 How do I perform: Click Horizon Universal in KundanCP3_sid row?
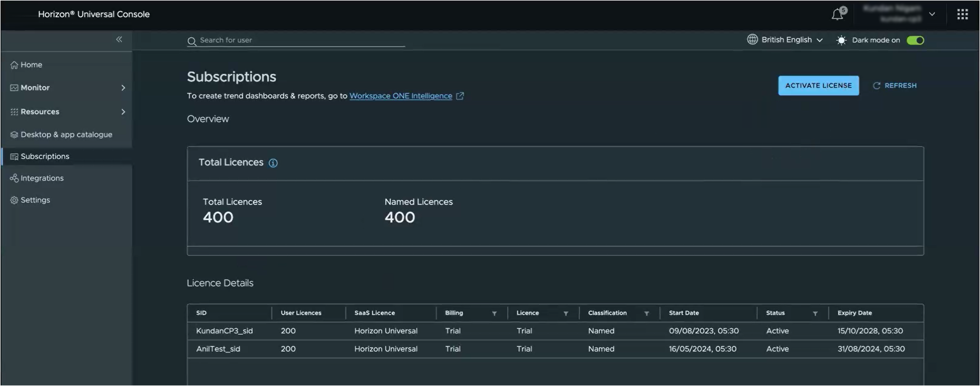(386, 331)
